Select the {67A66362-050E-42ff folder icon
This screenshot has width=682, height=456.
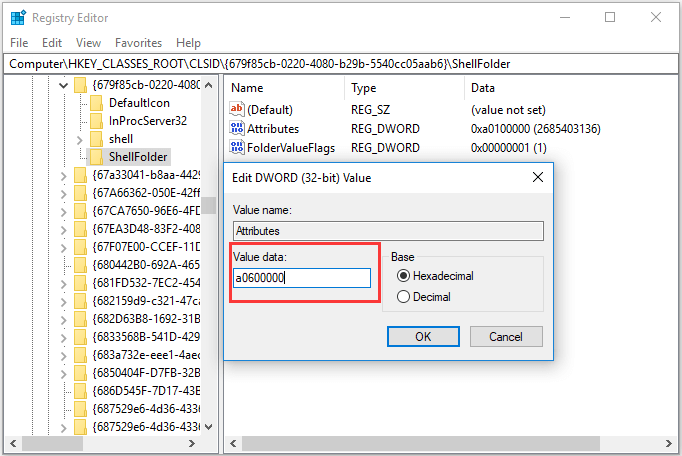(x=80, y=193)
